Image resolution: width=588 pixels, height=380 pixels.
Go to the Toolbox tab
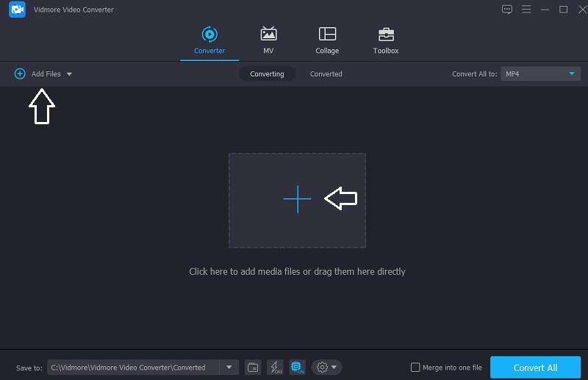[x=386, y=40]
